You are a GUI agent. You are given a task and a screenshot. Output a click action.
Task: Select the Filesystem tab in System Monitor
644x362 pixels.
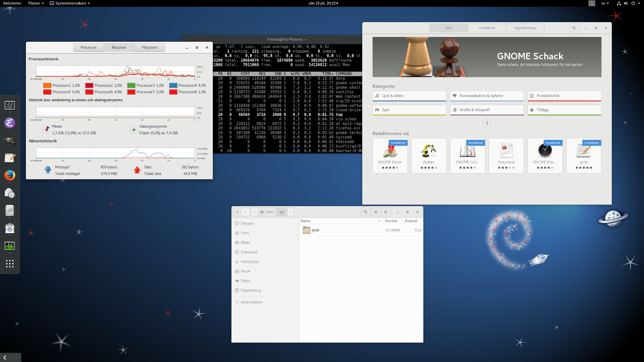click(x=150, y=47)
